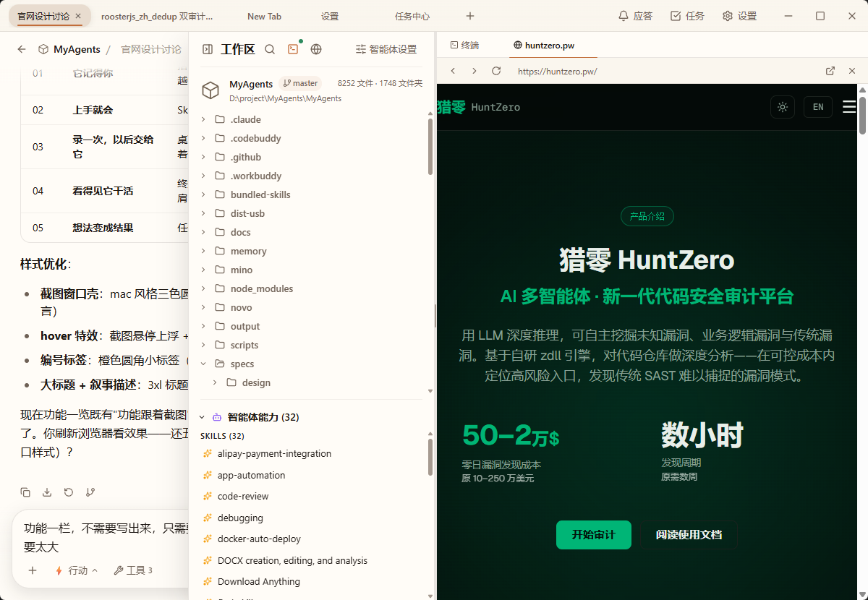The width and height of the screenshot is (868, 600).
Task: Open DOCX creation, editing, and analysis skill
Action: click(292, 560)
